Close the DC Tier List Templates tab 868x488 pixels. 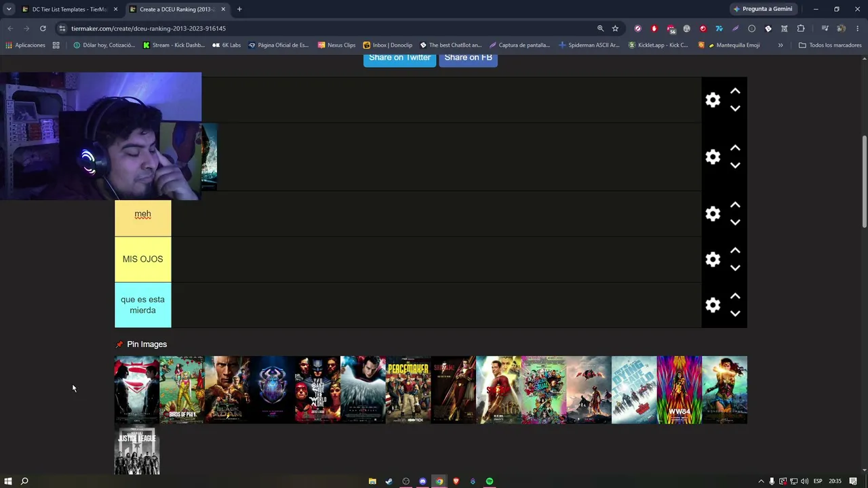(x=116, y=9)
